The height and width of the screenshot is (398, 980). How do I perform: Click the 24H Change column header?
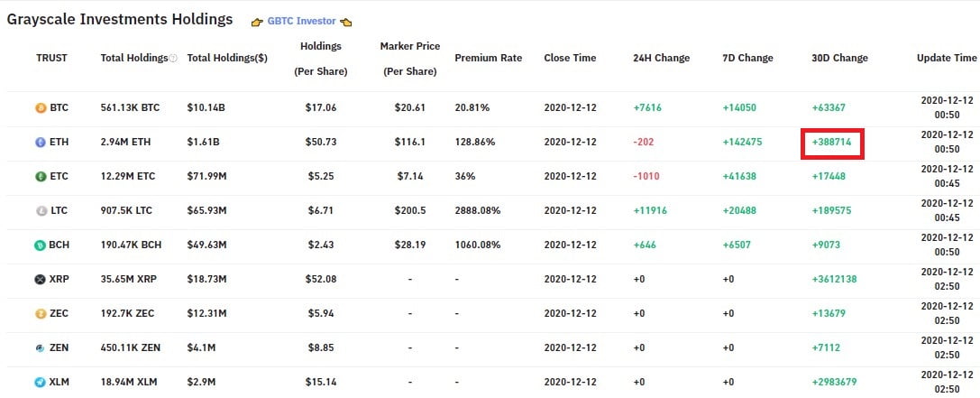(661, 58)
